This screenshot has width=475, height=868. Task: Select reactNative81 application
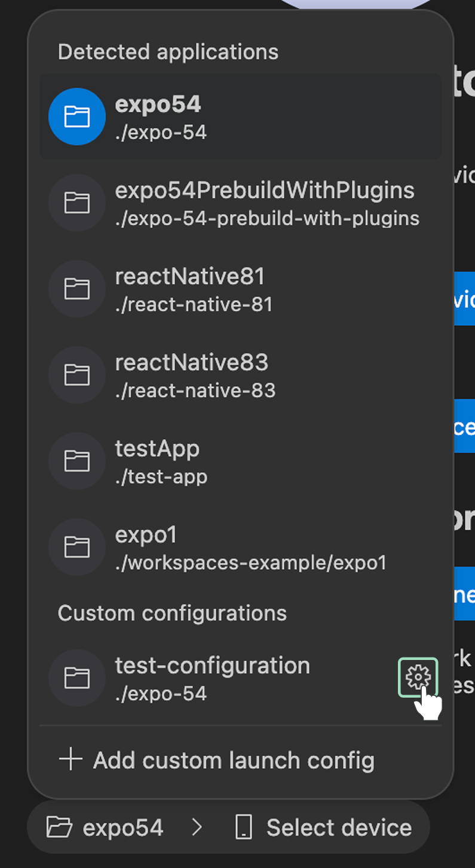click(190, 277)
